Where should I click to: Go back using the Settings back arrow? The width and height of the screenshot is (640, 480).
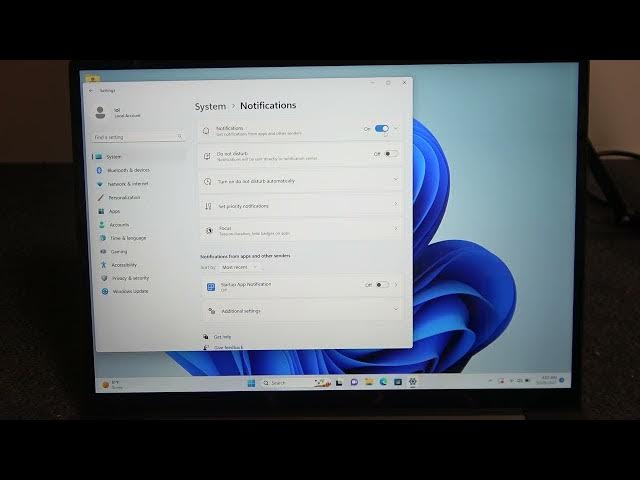[91, 91]
